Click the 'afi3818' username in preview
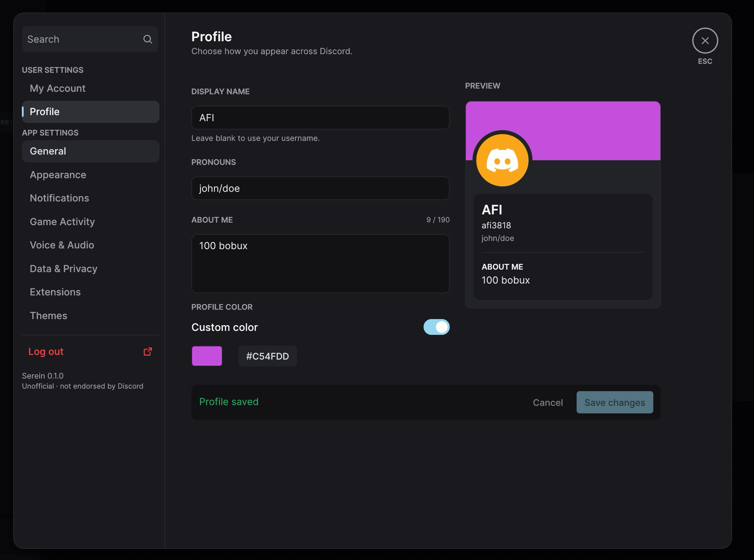 (496, 226)
